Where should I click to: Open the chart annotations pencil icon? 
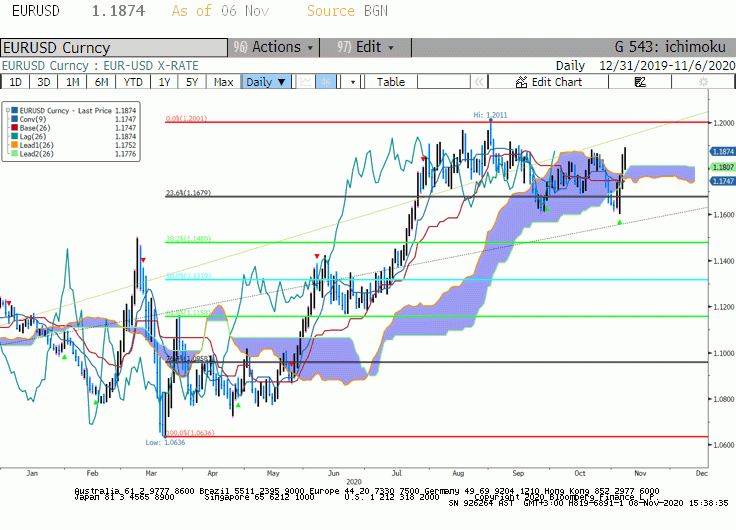pos(640,82)
